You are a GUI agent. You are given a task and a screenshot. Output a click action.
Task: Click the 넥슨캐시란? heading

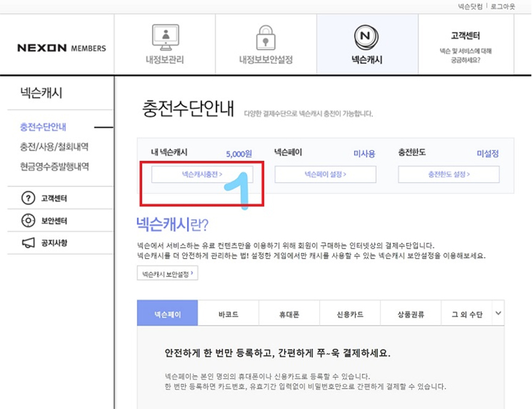tap(173, 224)
